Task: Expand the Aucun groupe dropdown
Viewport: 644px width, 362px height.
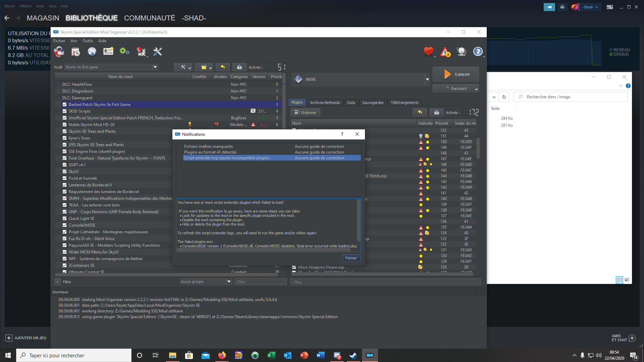Action: click(229, 282)
